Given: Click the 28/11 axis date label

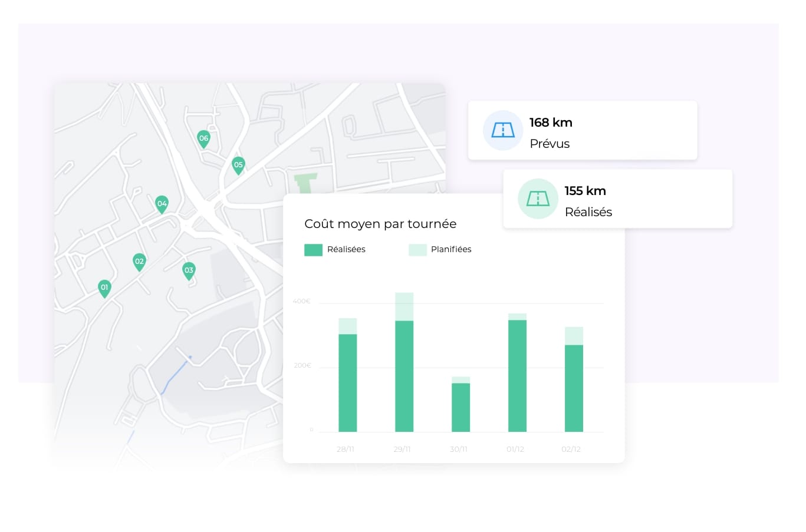Looking at the screenshot, I should pos(346,449).
